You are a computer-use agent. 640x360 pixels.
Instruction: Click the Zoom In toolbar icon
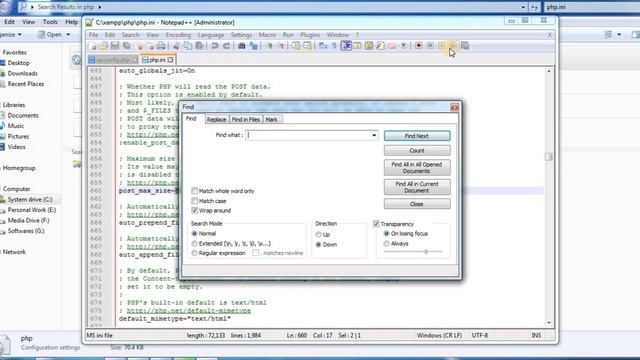pos(270,46)
